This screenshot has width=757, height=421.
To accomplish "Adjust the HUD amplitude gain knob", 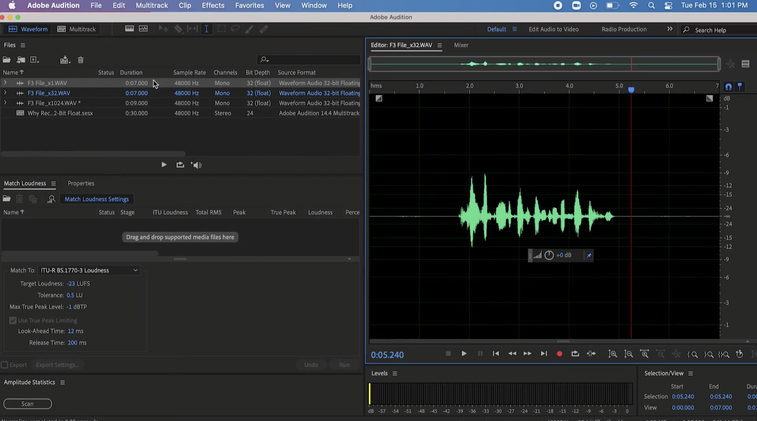I will 549,255.
